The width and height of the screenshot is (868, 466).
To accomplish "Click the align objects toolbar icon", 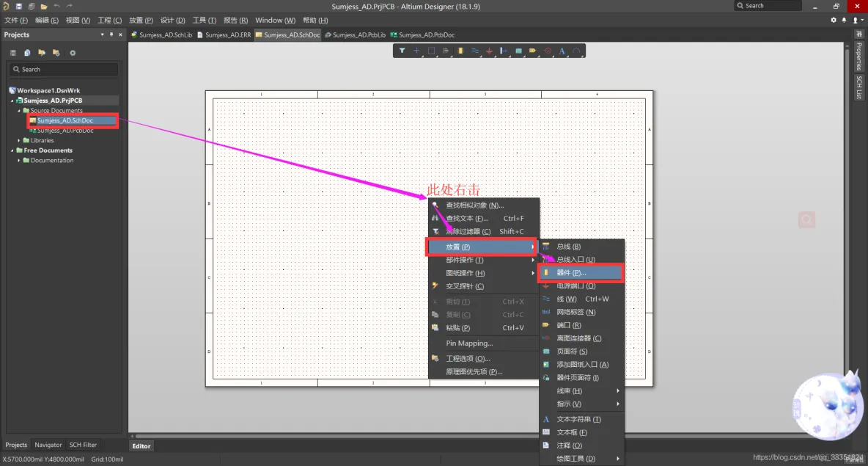I will pos(446,51).
